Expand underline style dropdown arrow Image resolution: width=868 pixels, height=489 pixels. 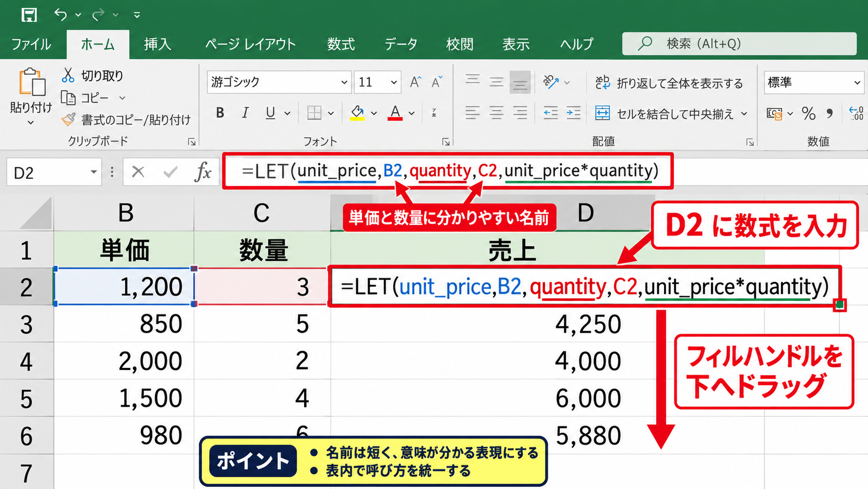pyautogui.click(x=287, y=113)
